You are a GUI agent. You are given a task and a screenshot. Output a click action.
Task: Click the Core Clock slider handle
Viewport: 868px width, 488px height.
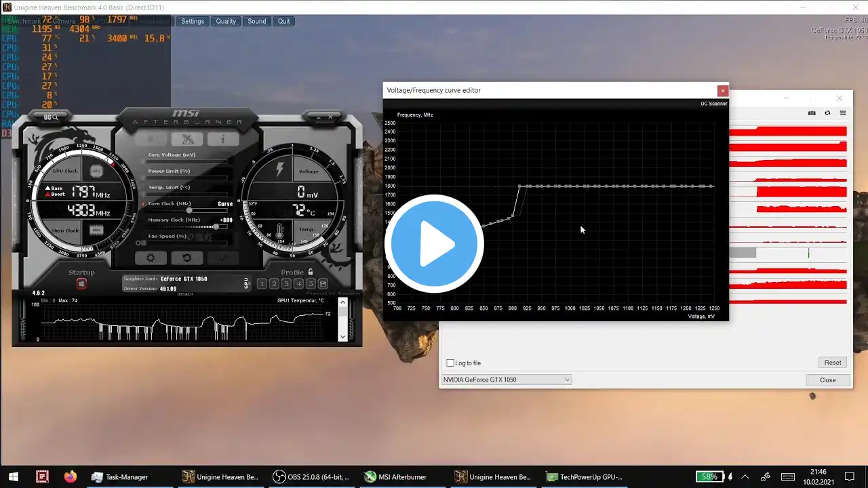coord(189,210)
